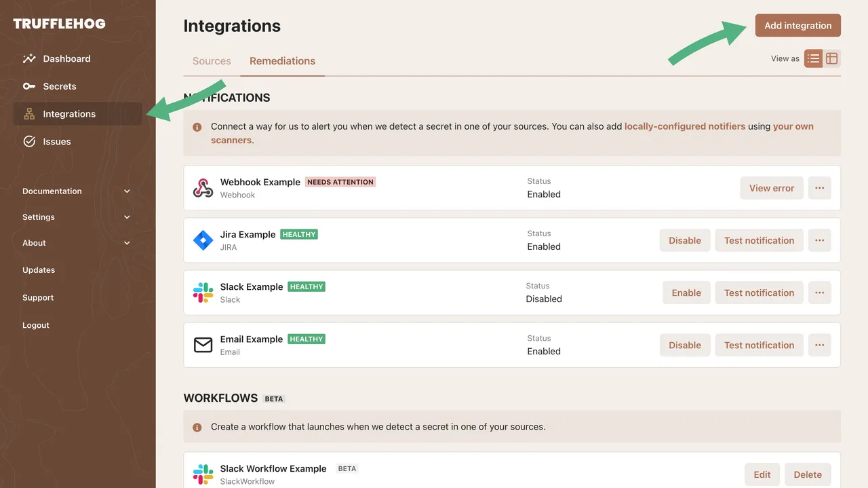Click the Email Example envelope icon
The image size is (868, 488).
coord(203,345)
